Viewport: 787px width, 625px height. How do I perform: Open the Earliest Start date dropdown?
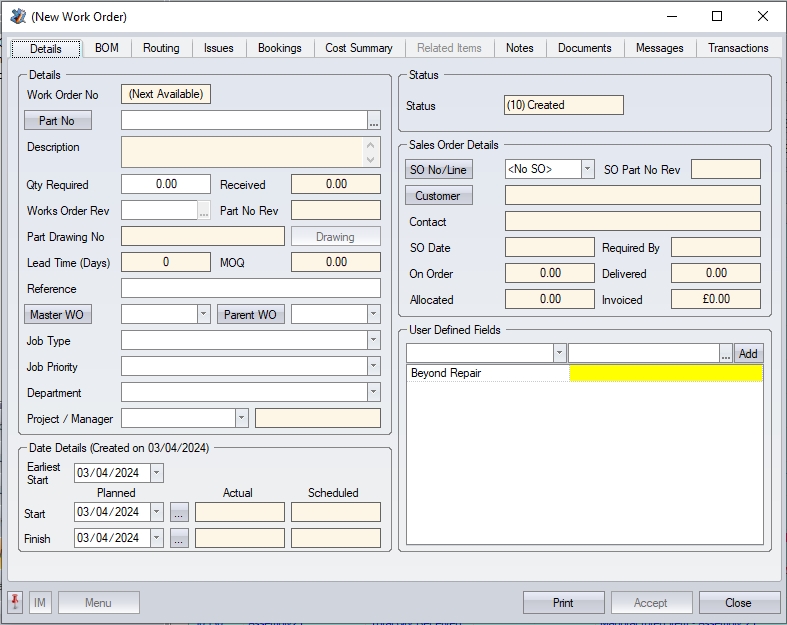click(x=156, y=473)
